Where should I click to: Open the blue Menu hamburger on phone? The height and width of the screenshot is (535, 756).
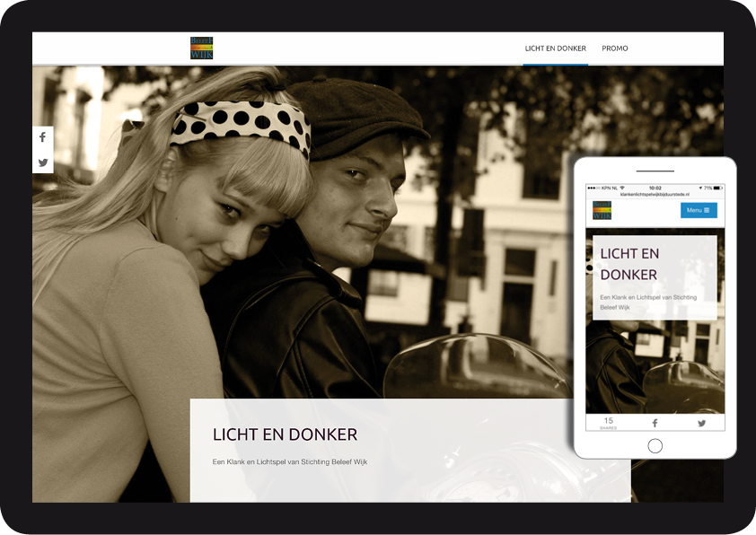point(698,210)
